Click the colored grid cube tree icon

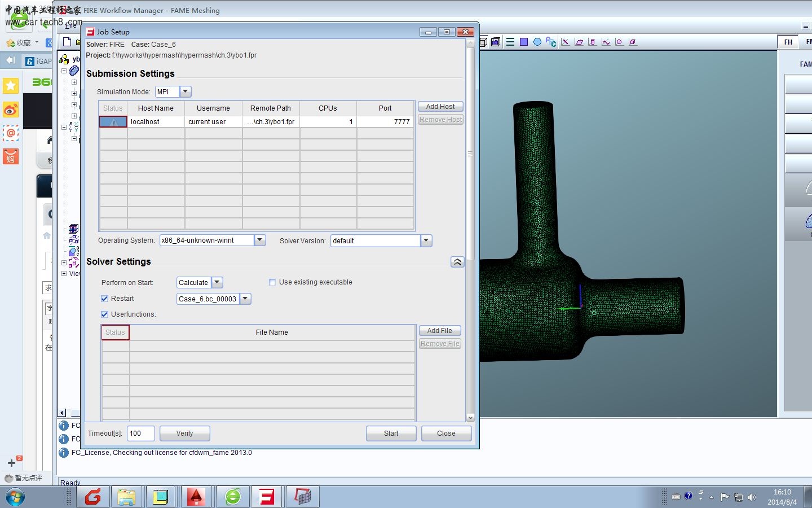click(73, 229)
